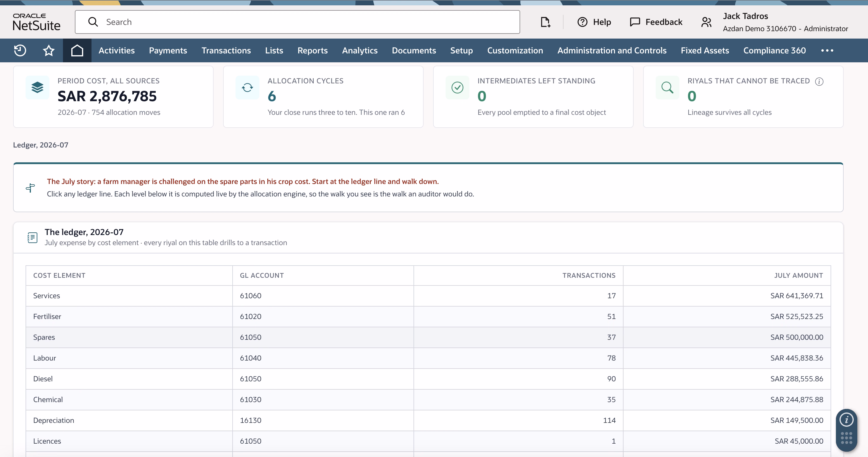The width and height of the screenshot is (868, 457).
Task: Click the Create New document icon
Action: (545, 22)
